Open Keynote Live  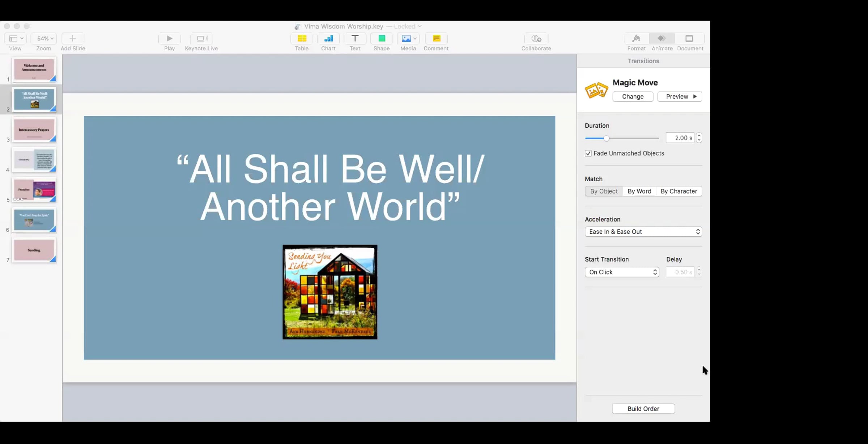[201, 39]
